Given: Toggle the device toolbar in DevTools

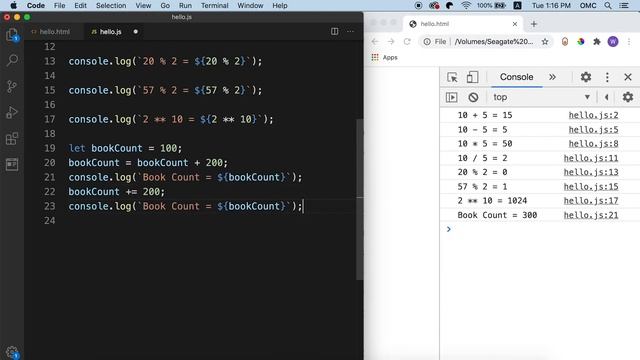Looking at the screenshot, I should pyautogui.click(x=472, y=77).
